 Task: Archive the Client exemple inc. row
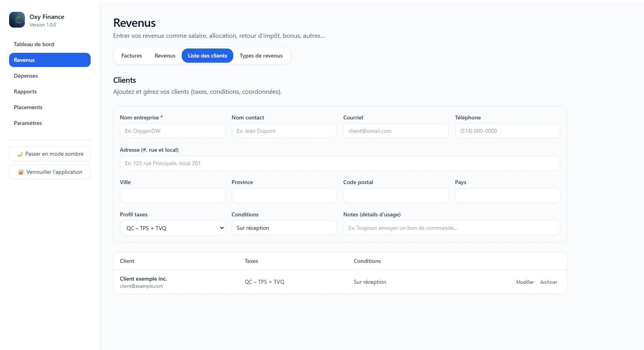point(549,282)
